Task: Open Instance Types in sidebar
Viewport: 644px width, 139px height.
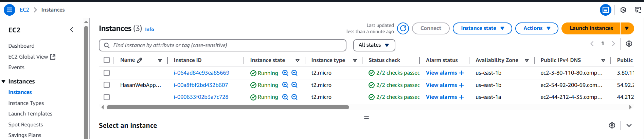Action: [x=26, y=103]
